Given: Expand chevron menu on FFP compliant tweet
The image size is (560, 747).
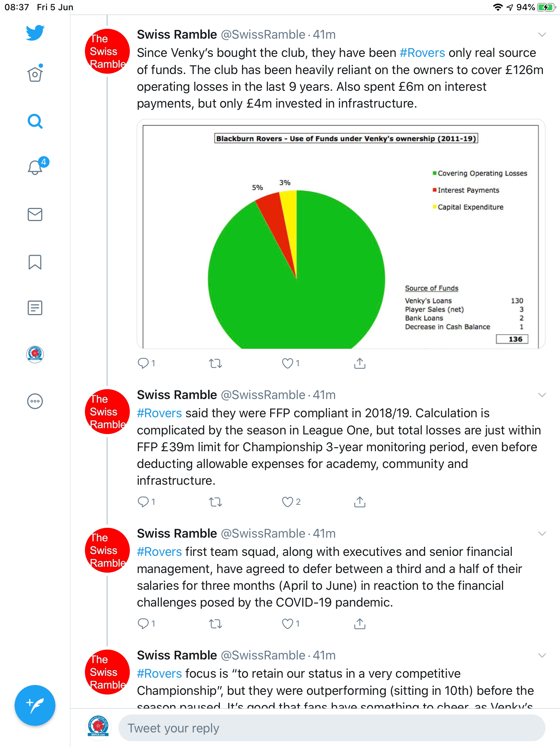Looking at the screenshot, I should click(x=542, y=395).
